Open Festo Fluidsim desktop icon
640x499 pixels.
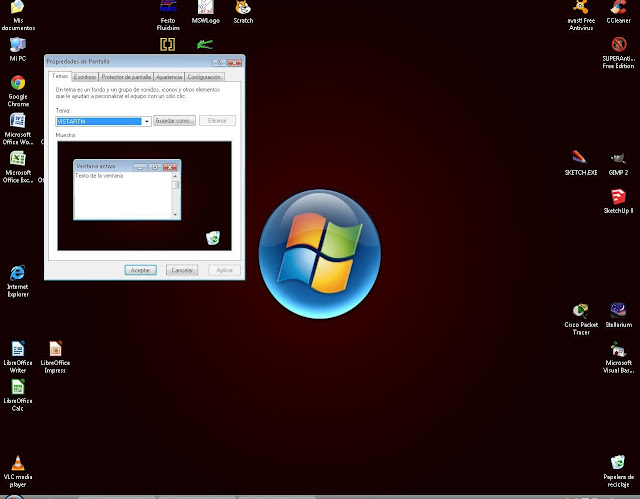click(x=168, y=16)
